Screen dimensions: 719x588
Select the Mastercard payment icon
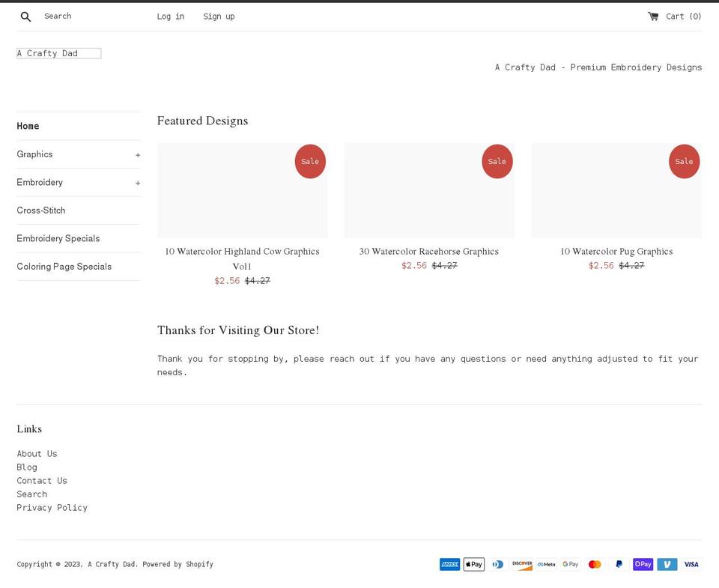[x=595, y=564]
